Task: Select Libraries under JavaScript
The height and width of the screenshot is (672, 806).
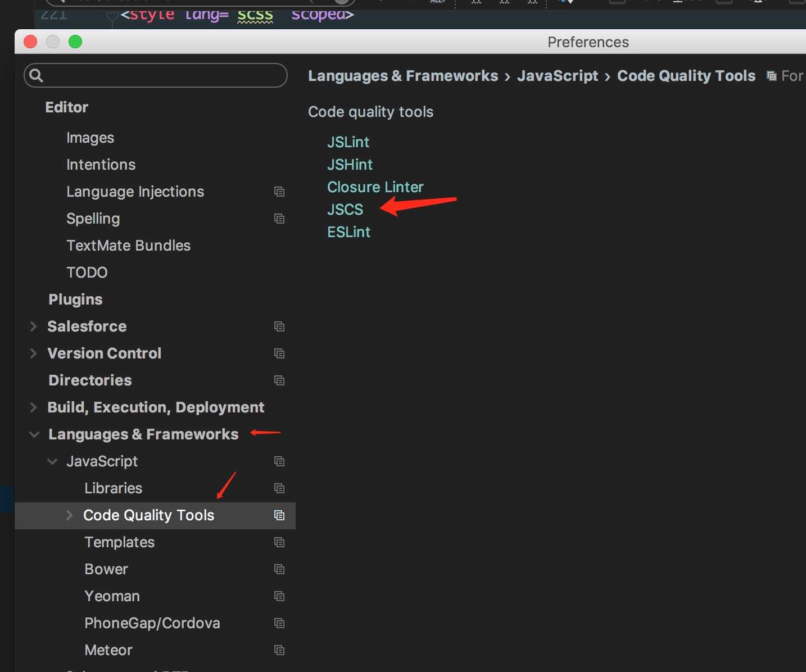Action: point(113,488)
